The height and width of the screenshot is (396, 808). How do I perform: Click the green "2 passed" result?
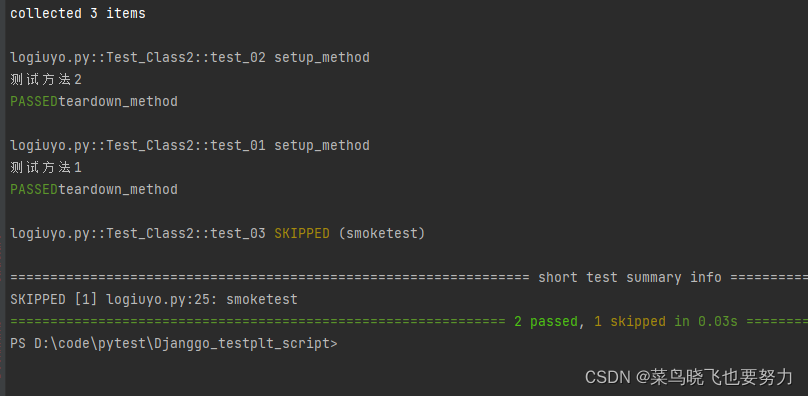546,322
